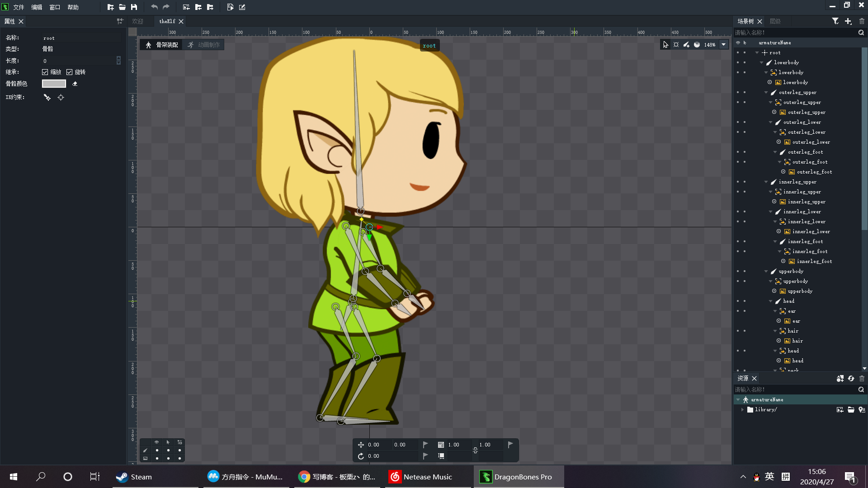868x488 pixels.
Task: Expand the library/ folder in resources
Action: [x=742, y=409]
